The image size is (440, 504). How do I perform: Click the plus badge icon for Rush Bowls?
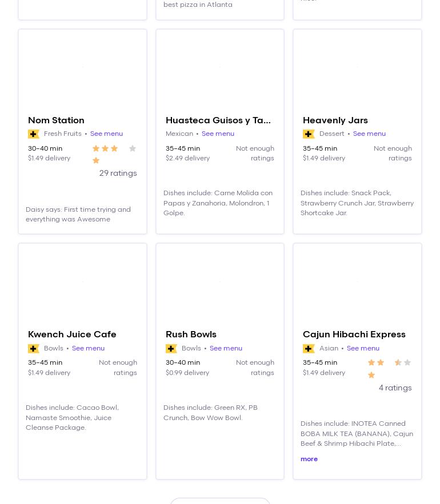(x=171, y=349)
